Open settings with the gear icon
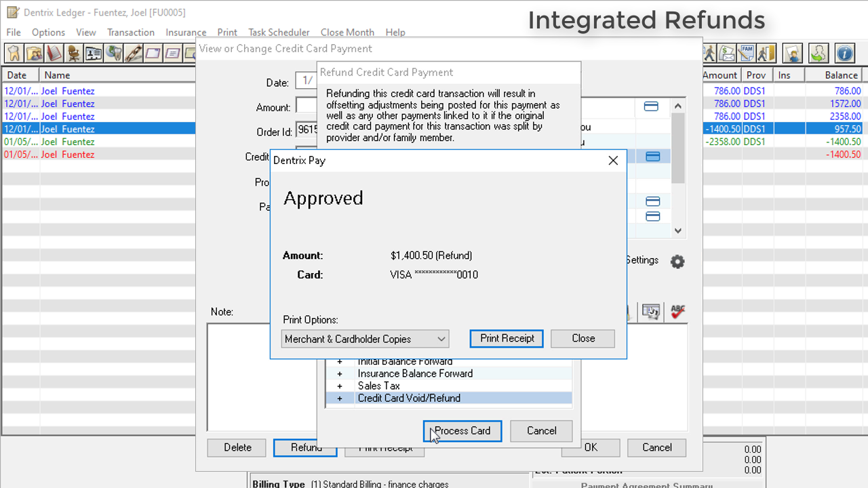The image size is (868, 488). point(677,261)
